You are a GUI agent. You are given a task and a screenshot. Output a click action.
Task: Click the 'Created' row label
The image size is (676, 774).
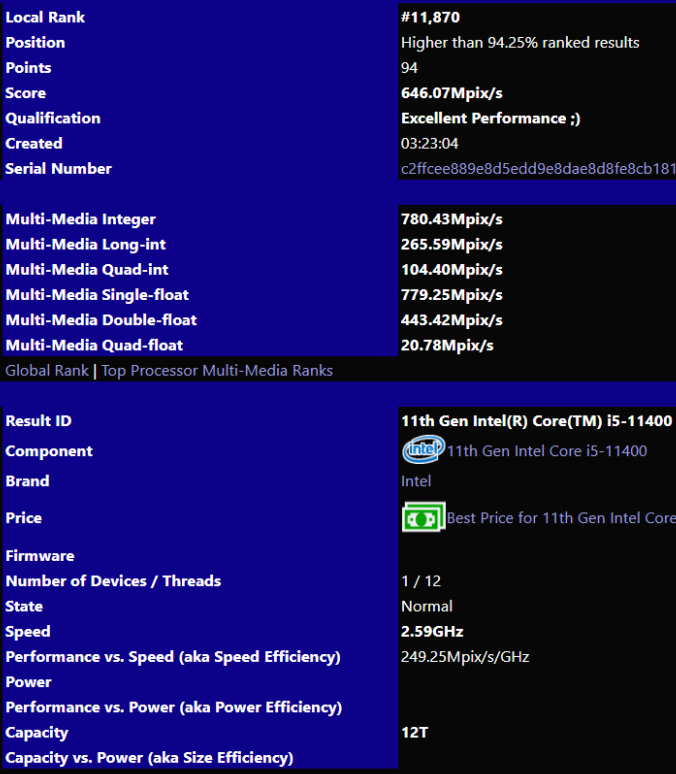click(x=34, y=144)
